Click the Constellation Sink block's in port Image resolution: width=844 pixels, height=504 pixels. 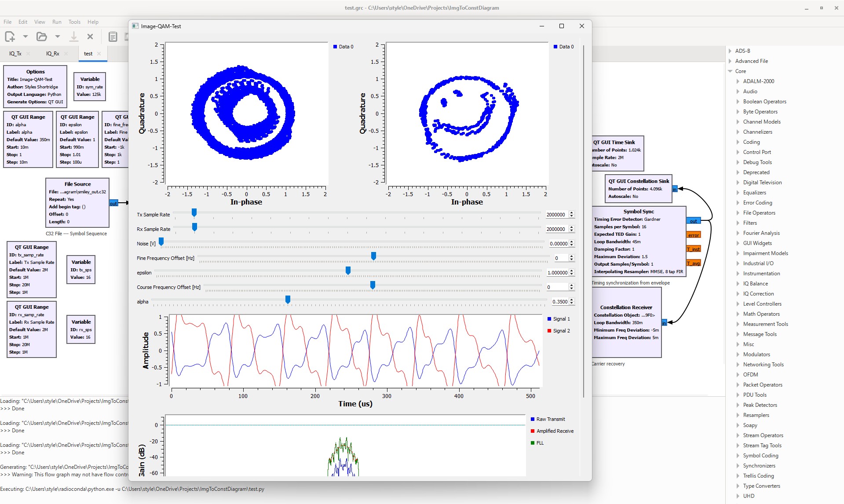[x=675, y=189]
